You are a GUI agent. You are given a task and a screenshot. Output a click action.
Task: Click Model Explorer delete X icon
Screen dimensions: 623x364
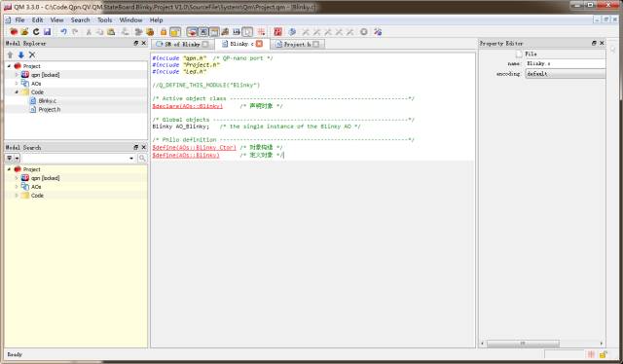tap(32, 55)
